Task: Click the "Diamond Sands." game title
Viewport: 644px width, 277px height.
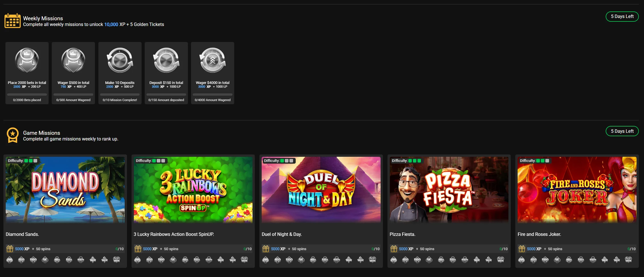Action: [x=22, y=234]
